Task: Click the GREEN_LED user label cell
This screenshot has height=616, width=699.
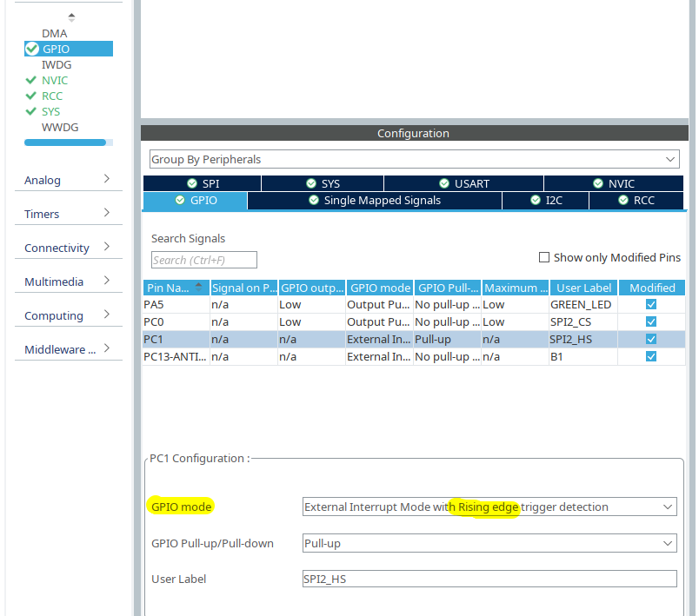Action: pyautogui.click(x=583, y=305)
